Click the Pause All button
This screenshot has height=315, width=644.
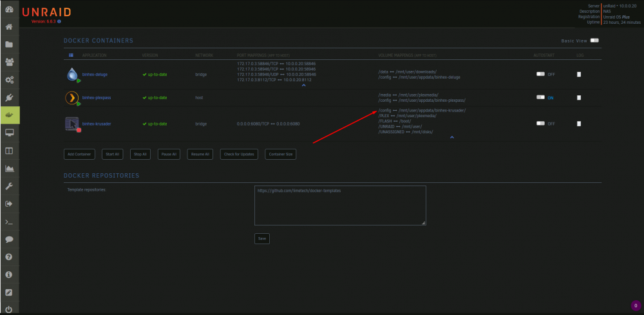click(x=169, y=155)
